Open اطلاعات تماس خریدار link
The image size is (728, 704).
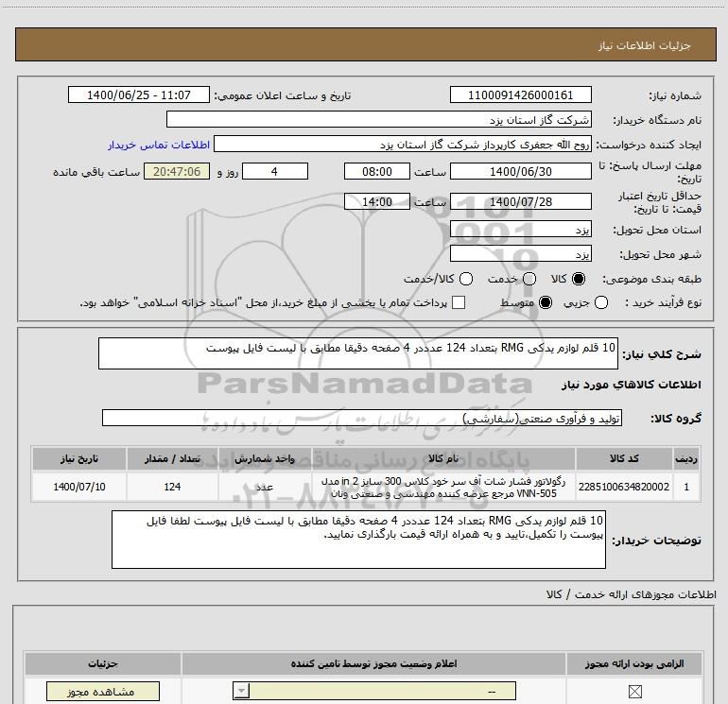(x=159, y=145)
